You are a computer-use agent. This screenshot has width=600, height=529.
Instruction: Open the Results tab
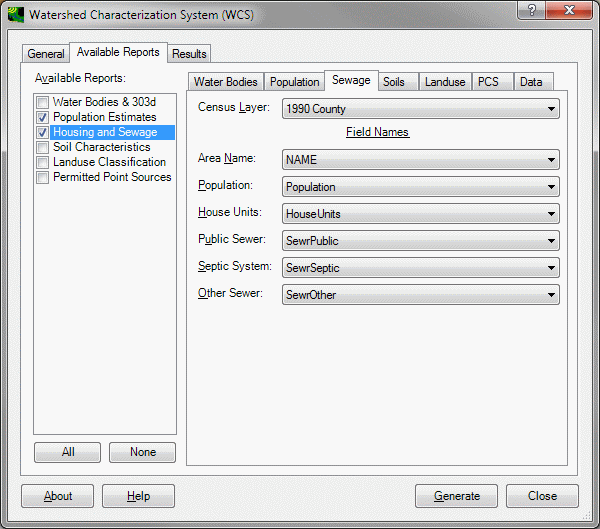coord(189,54)
